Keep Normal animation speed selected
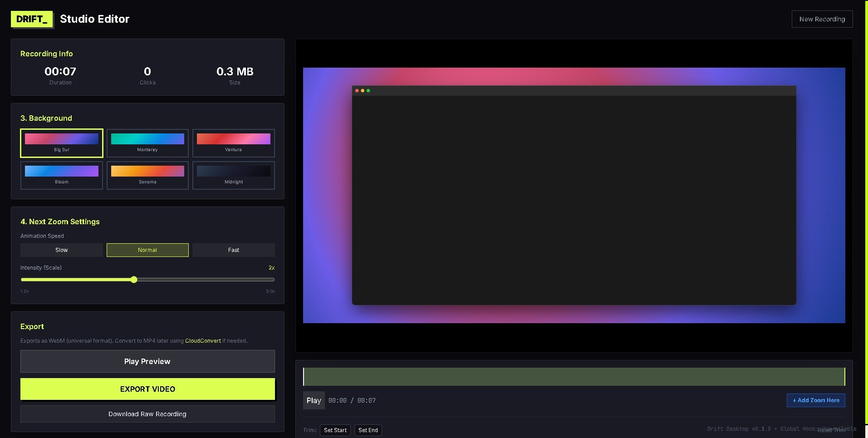Image resolution: width=868 pixels, height=438 pixels. (x=147, y=250)
